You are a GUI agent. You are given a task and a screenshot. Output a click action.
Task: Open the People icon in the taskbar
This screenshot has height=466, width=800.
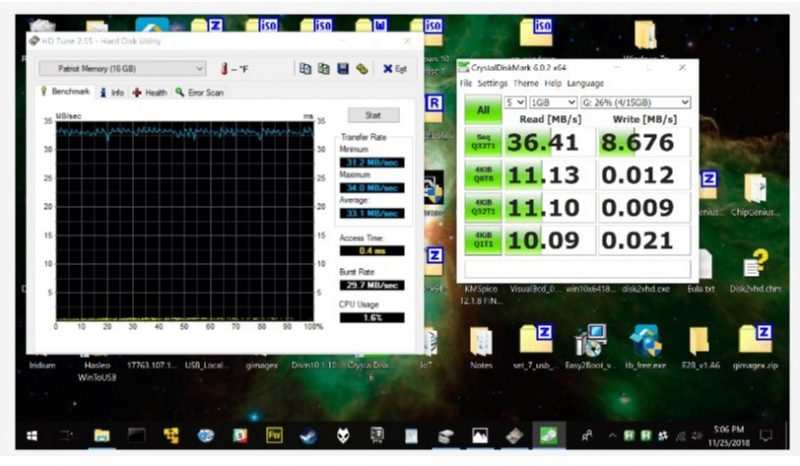(587, 435)
